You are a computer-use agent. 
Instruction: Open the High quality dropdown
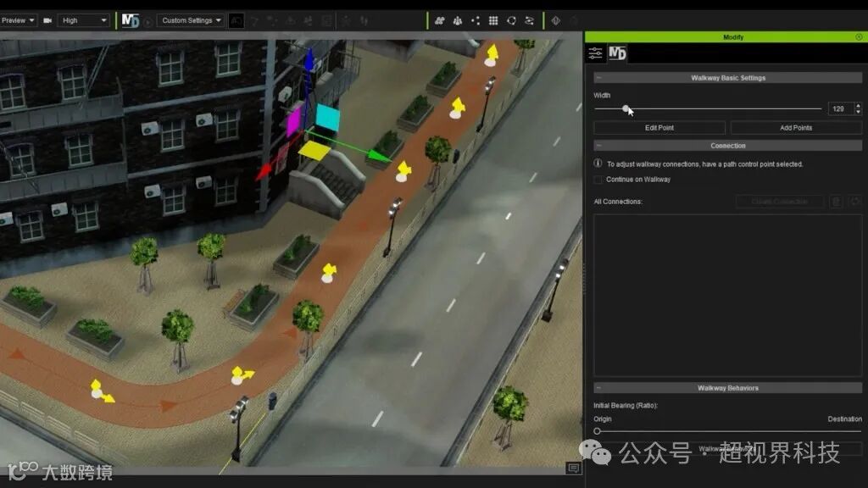(84, 20)
